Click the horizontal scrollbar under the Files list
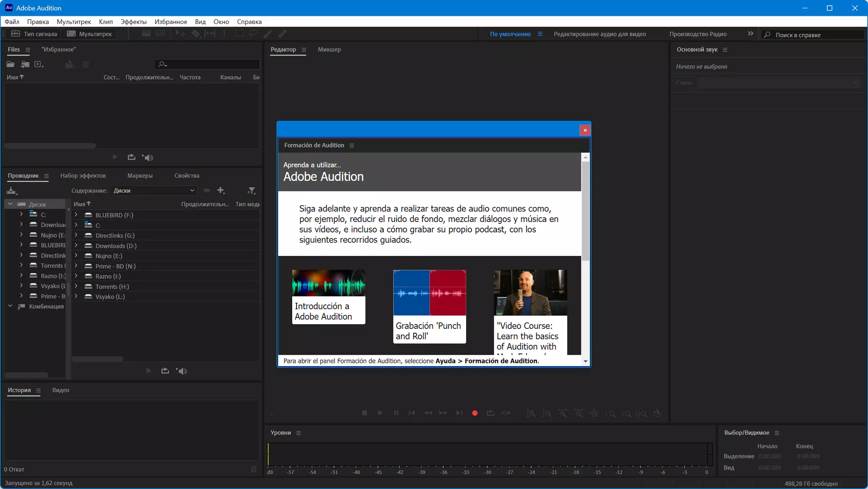 tap(50, 145)
